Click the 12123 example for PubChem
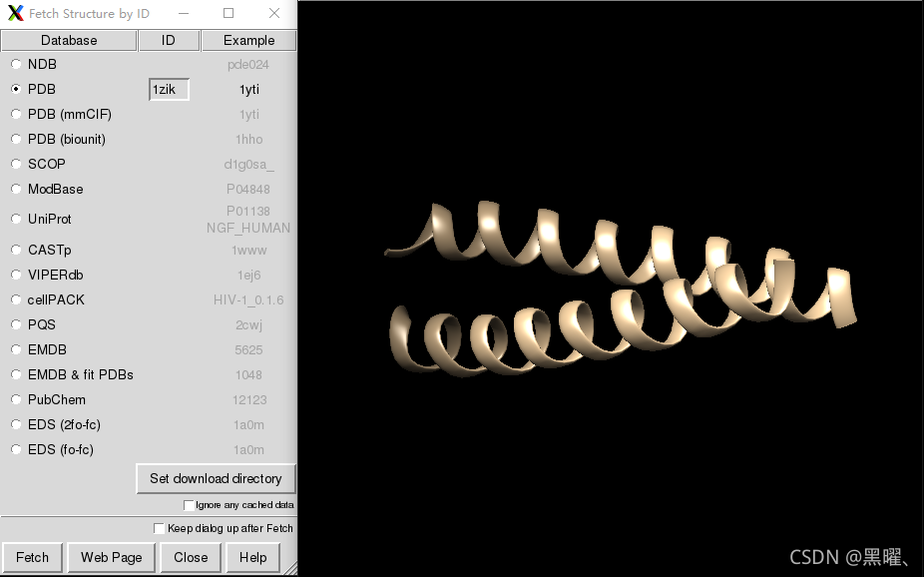 tap(249, 399)
